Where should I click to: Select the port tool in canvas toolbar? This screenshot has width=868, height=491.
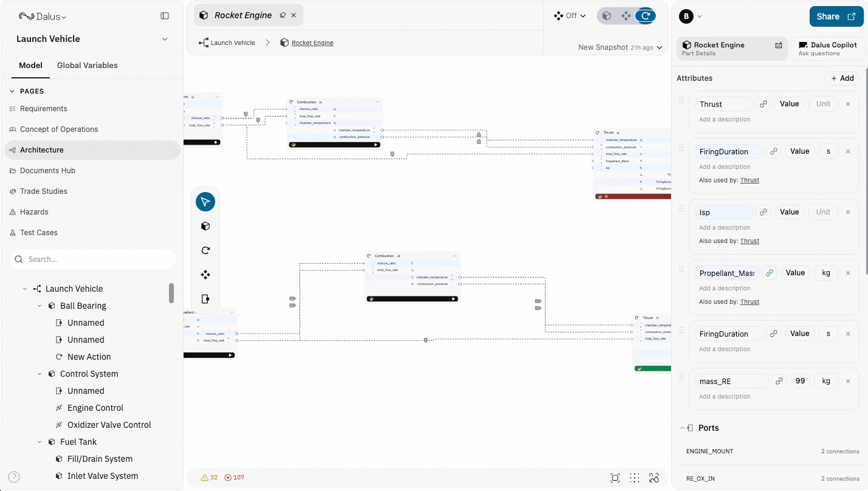coord(205,299)
